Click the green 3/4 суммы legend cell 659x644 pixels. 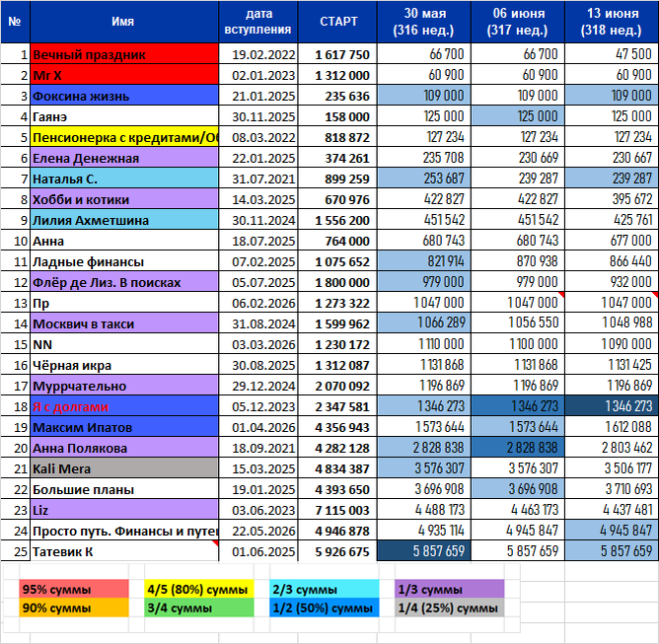(199, 608)
